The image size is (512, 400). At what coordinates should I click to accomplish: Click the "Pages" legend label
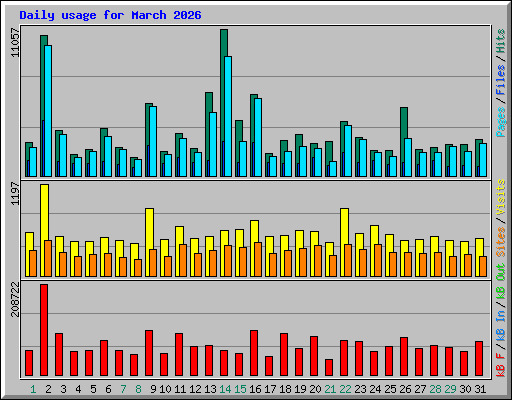(500, 122)
